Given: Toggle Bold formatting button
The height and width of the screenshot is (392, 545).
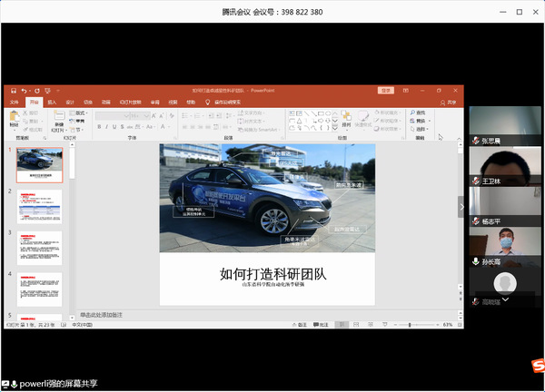Looking at the screenshot, I should pos(99,127).
